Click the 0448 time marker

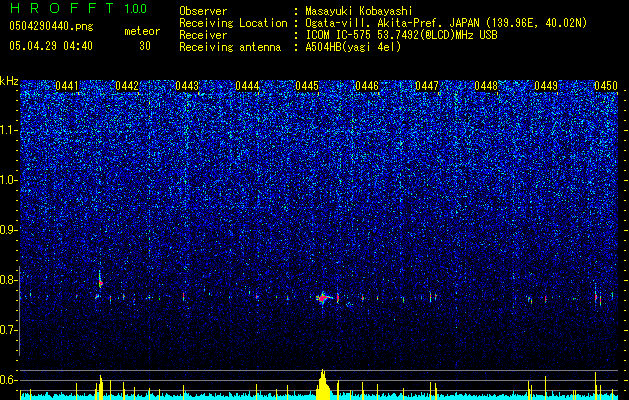click(x=486, y=86)
